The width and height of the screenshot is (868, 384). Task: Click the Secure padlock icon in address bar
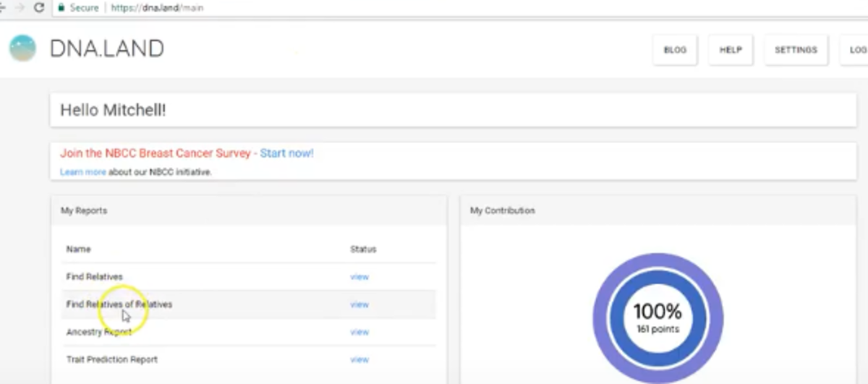60,8
